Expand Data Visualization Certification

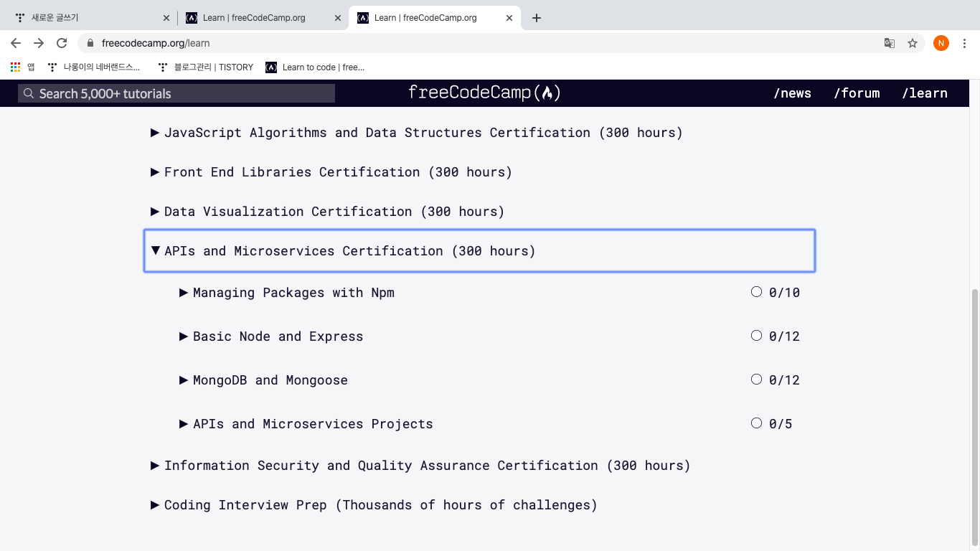tap(327, 212)
